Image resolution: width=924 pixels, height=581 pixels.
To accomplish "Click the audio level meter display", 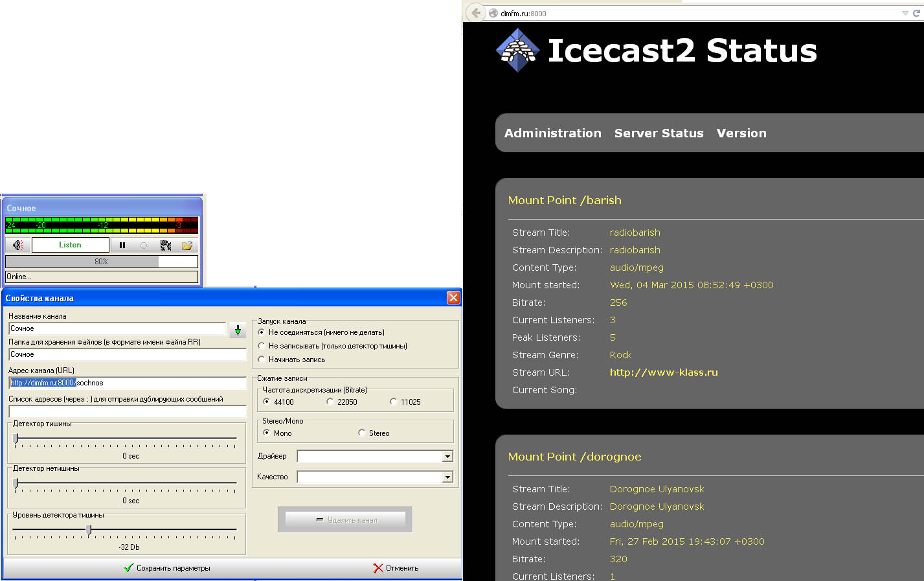I will click(x=102, y=225).
